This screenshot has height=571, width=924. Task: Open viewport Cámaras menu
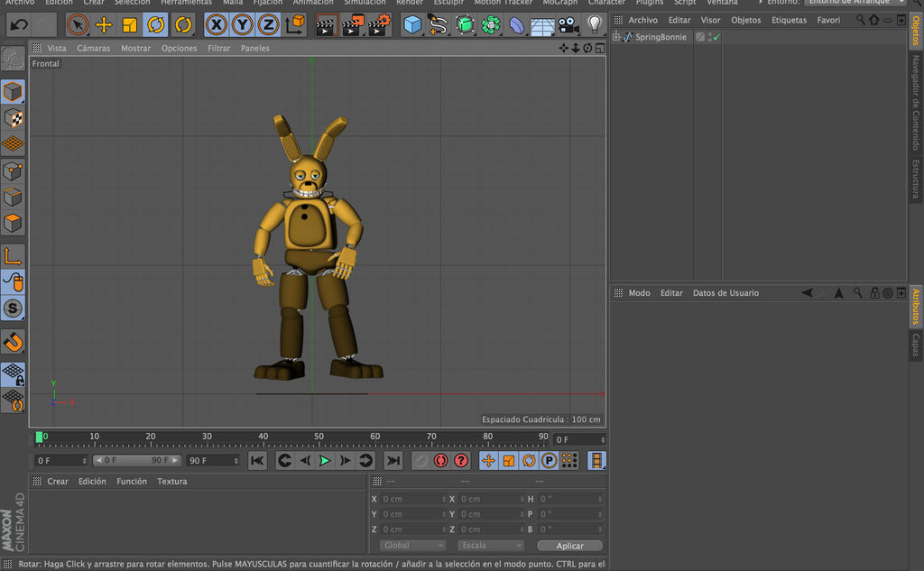pos(94,49)
